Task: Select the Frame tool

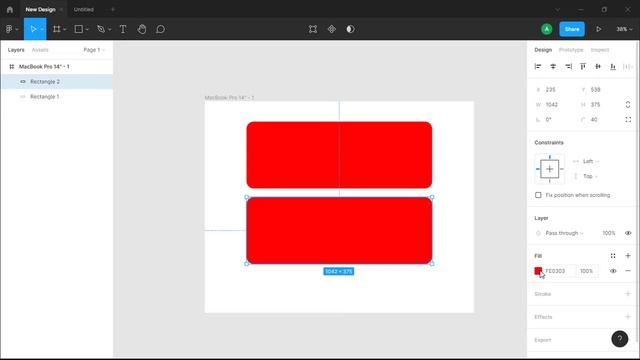Action: pos(56,29)
